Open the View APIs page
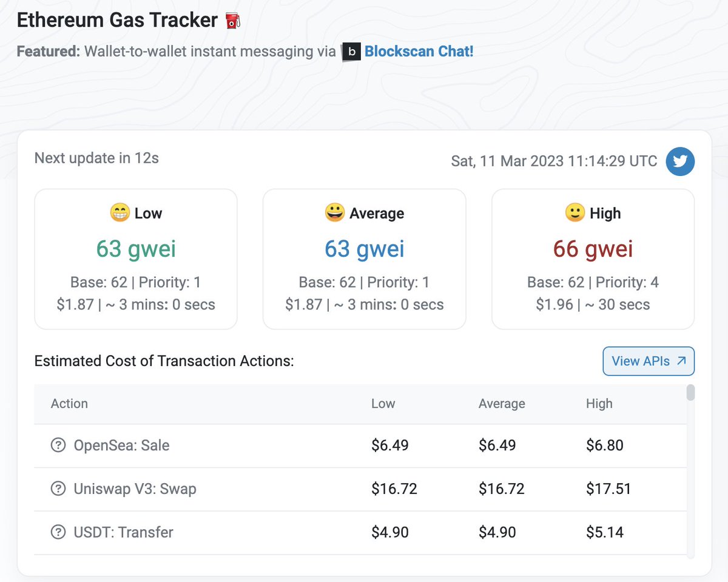The width and height of the screenshot is (728, 582). [648, 361]
